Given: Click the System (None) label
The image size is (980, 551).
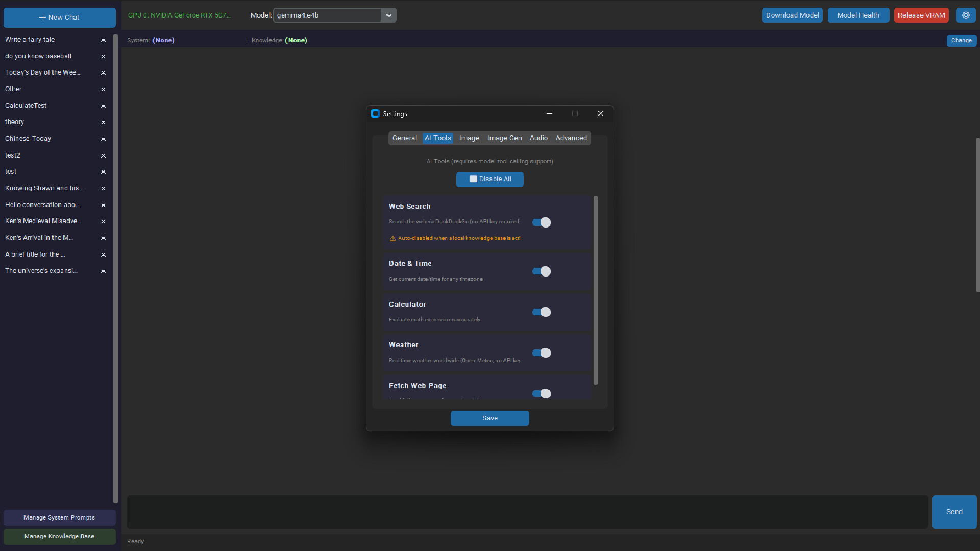Looking at the screenshot, I should (151, 40).
